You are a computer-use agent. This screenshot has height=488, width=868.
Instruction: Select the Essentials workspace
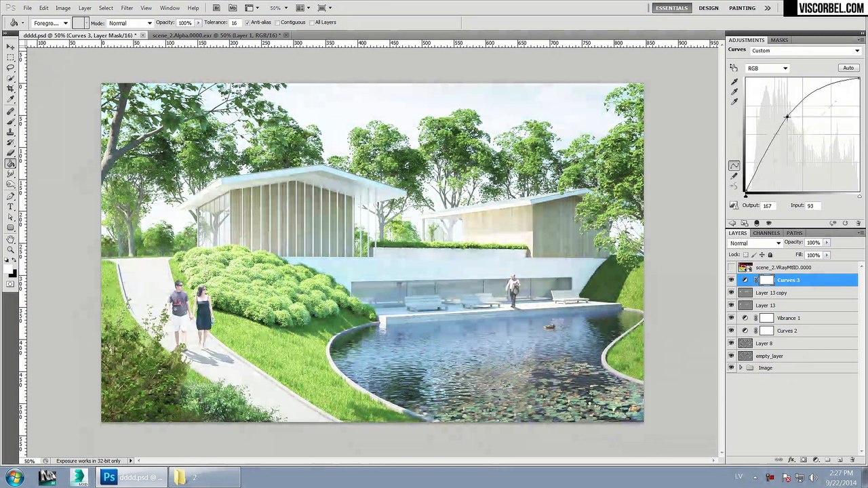pos(671,8)
